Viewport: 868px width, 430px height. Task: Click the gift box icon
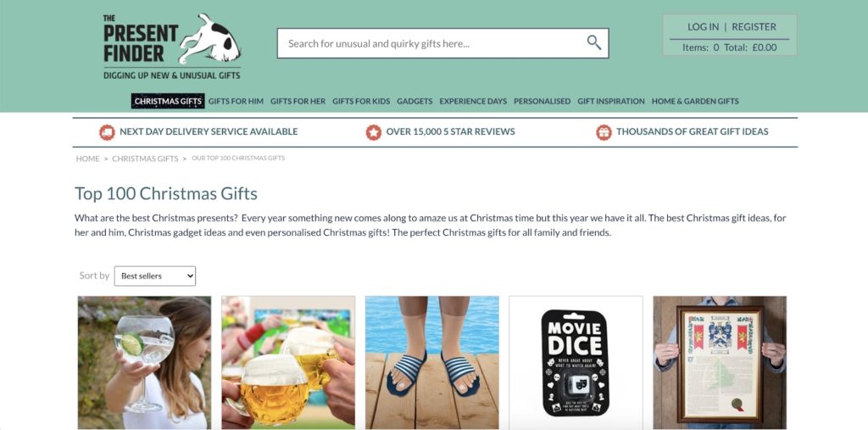604,131
